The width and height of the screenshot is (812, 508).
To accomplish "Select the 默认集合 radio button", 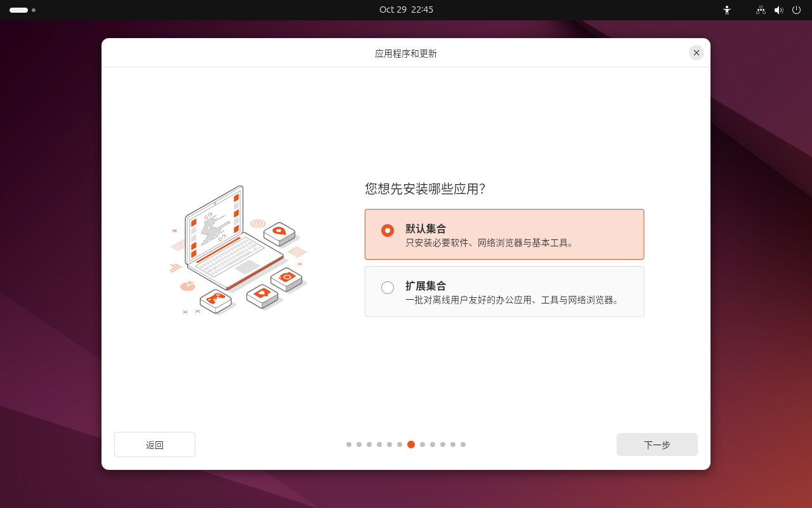I will point(388,231).
